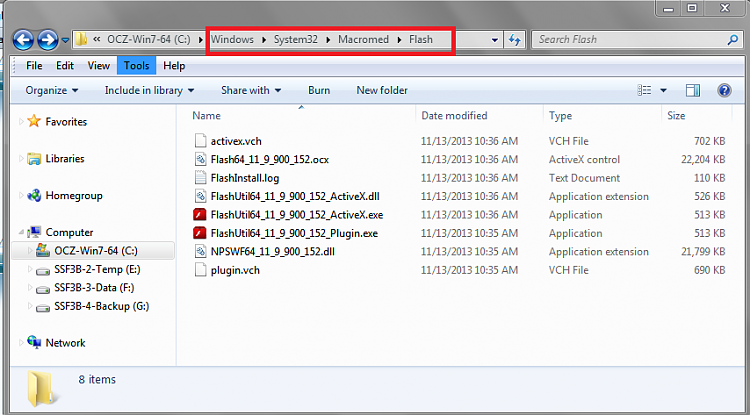
Task: Click Flash icon of FlashUtil64 ActiveX.exe
Action: coord(200,215)
